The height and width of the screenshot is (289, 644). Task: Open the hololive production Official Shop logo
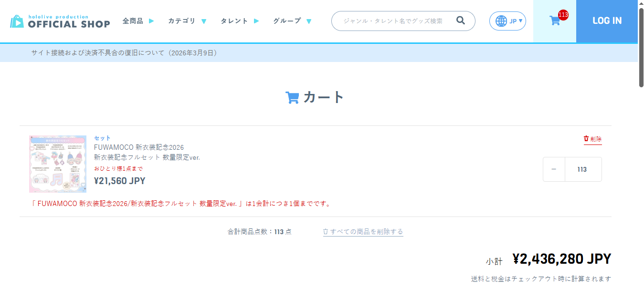(x=60, y=21)
